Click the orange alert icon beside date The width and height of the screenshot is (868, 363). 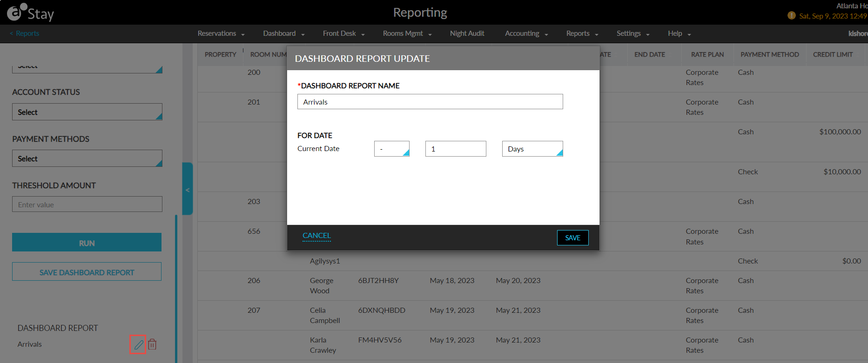coord(791,15)
